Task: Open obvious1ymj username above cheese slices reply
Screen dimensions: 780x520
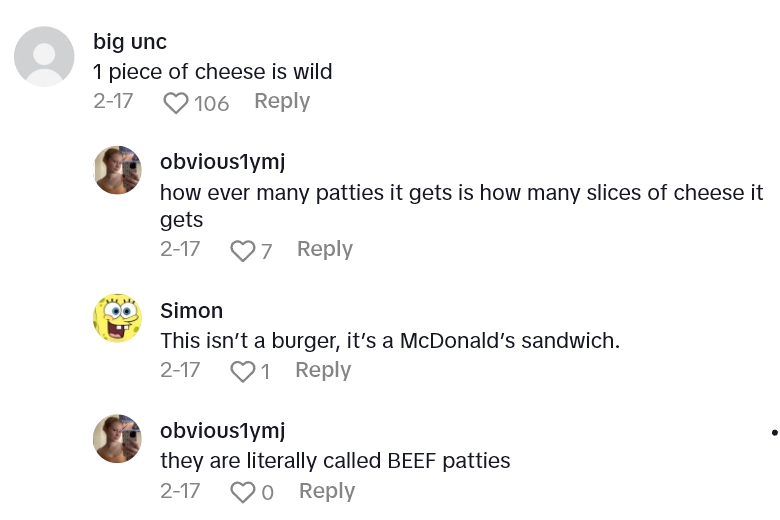Action: 222,162
